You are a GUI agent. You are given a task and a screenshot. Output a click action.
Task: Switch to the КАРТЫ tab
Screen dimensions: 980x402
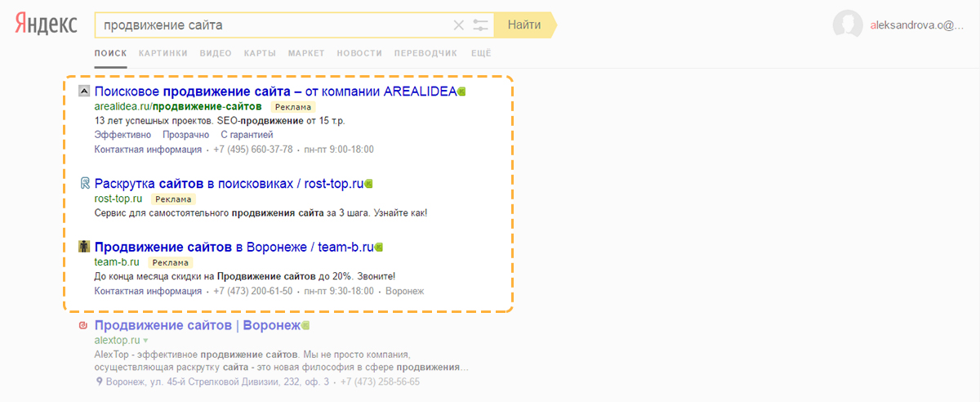(260, 53)
